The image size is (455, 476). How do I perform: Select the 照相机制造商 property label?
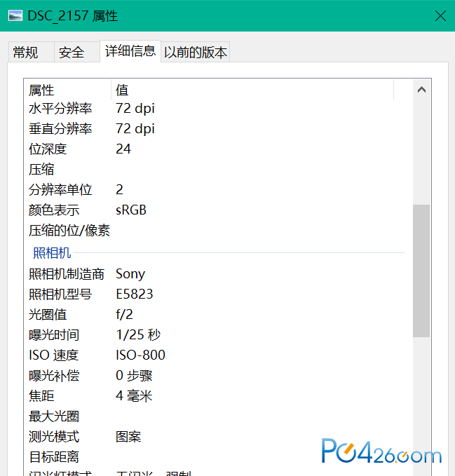pyautogui.click(x=67, y=274)
